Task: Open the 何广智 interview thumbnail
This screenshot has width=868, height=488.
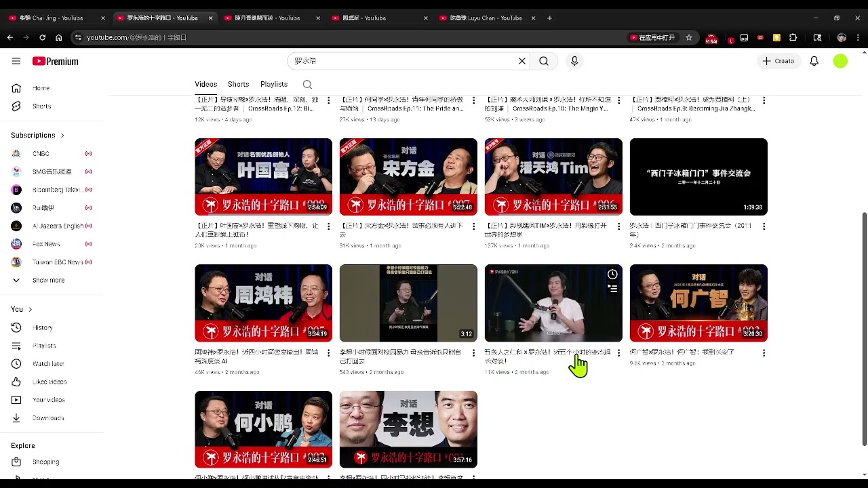Action: (x=698, y=303)
